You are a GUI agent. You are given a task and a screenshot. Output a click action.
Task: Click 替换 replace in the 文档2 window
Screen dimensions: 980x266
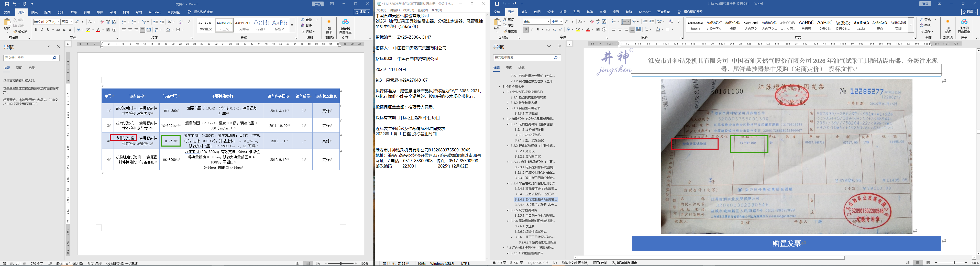[307, 26]
